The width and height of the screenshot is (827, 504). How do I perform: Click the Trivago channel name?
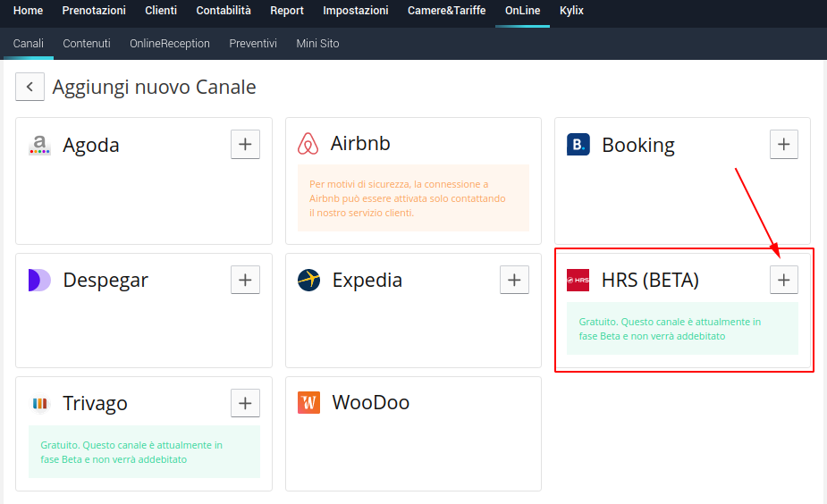coord(95,404)
